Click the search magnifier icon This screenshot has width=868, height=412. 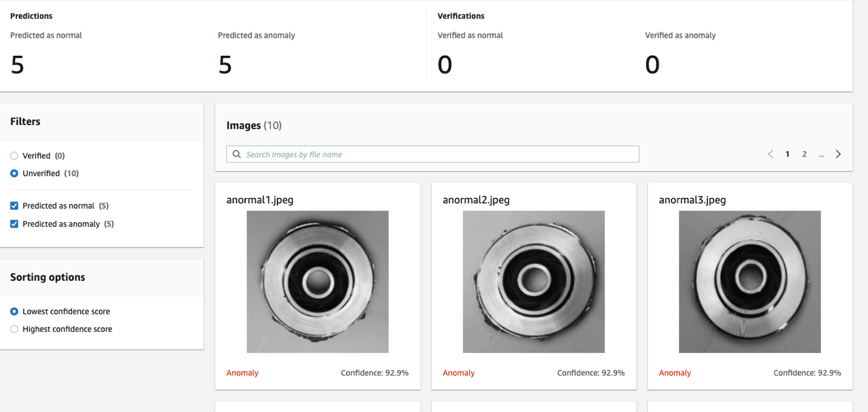coord(237,154)
